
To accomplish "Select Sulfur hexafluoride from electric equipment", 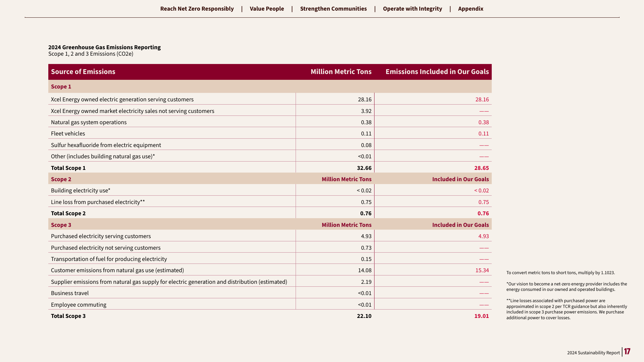I will tap(106, 145).
